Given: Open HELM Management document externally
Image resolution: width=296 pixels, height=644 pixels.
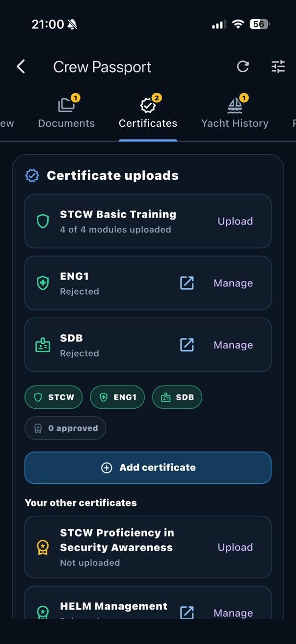Looking at the screenshot, I should tap(187, 612).
